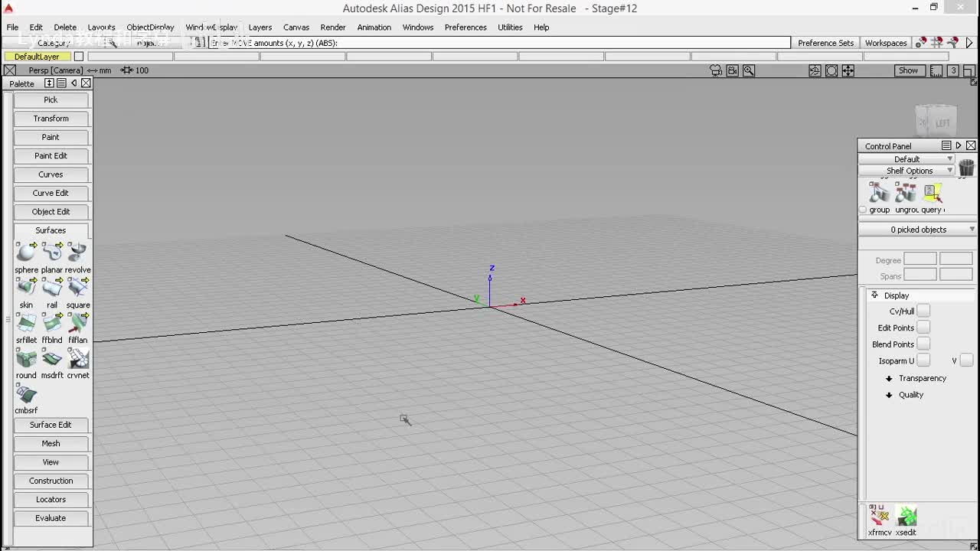Image resolution: width=980 pixels, height=551 pixels.
Task: Click the video camera icon in viewport bar
Action: coord(733,70)
